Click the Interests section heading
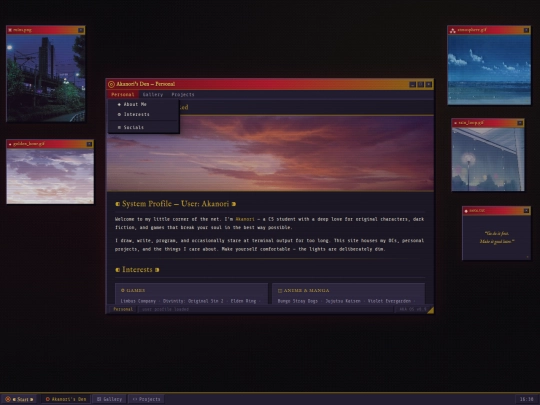The width and height of the screenshot is (540, 405). [x=137, y=270]
